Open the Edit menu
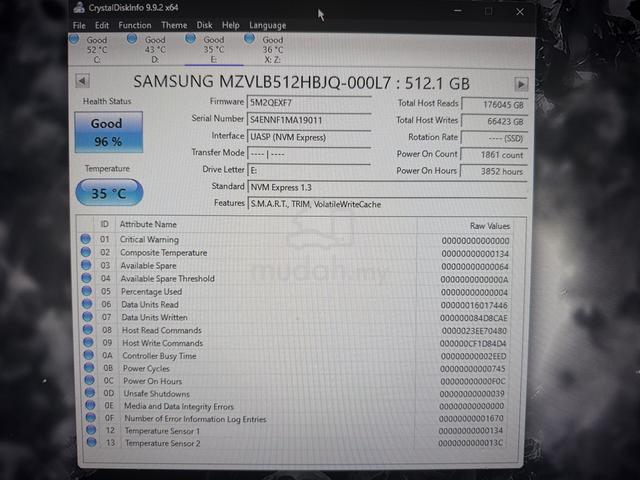 (102, 25)
